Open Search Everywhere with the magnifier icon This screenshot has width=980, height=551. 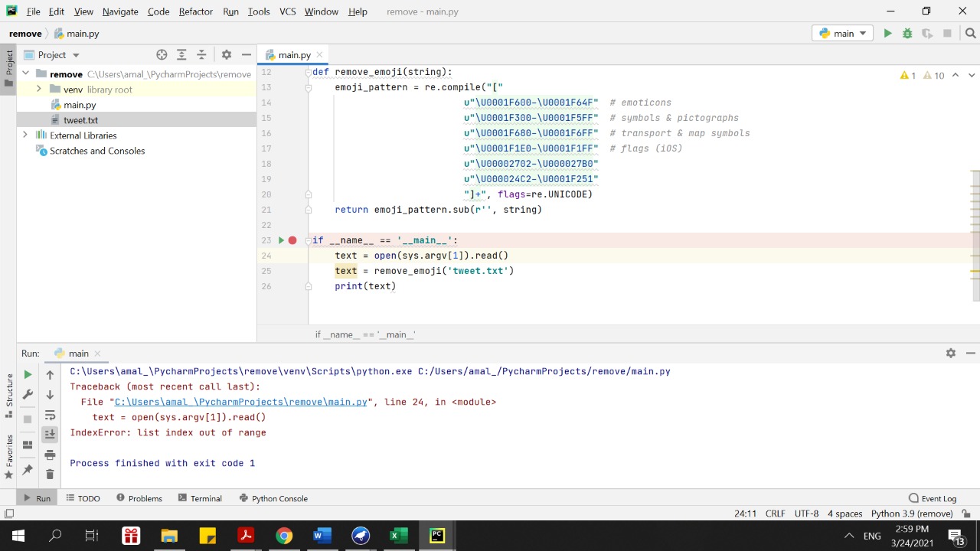click(971, 34)
